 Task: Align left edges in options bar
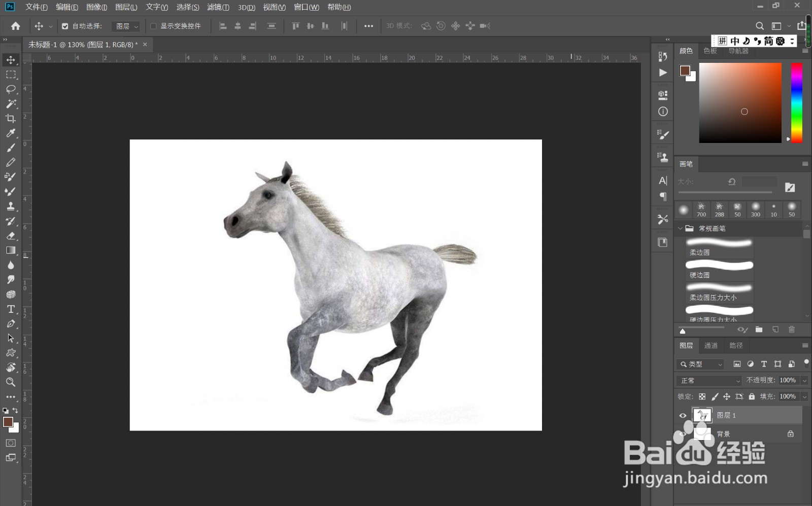point(223,26)
